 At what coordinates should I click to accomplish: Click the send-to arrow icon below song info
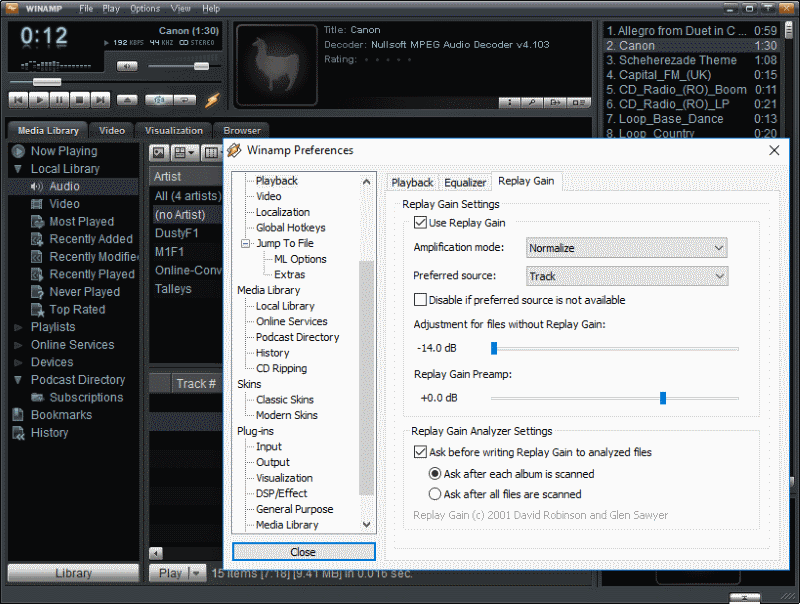(555, 103)
